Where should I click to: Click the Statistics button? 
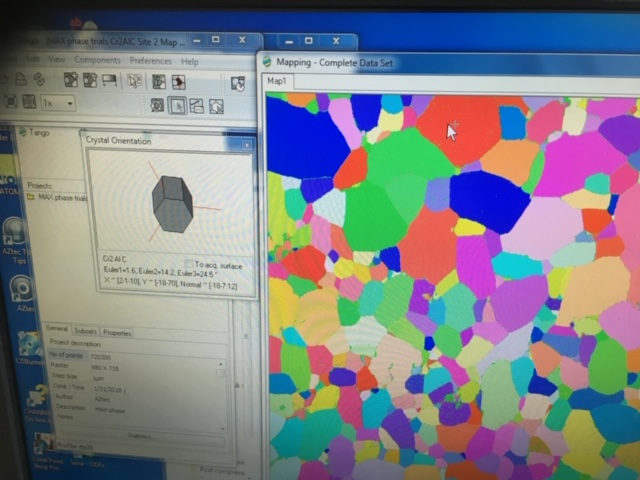coord(140,436)
